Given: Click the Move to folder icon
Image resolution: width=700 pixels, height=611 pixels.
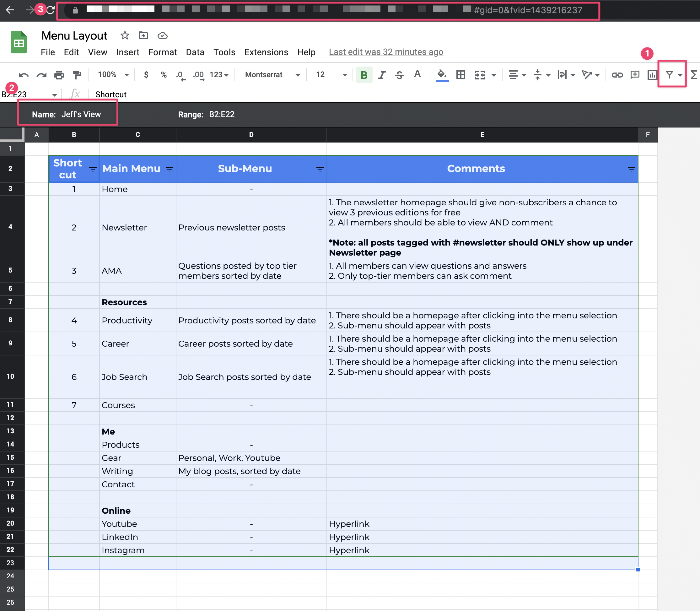Looking at the screenshot, I should click(143, 35).
